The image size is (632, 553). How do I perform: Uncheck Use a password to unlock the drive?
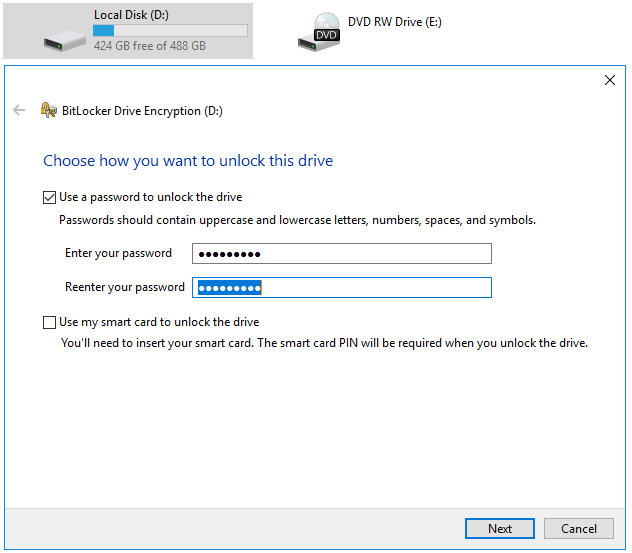(x=49, y=198)
